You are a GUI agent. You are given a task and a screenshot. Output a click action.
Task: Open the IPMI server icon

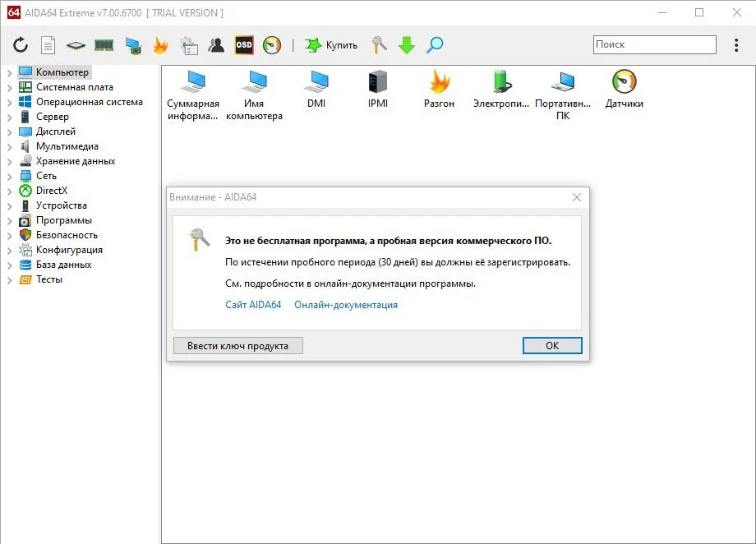378,90
